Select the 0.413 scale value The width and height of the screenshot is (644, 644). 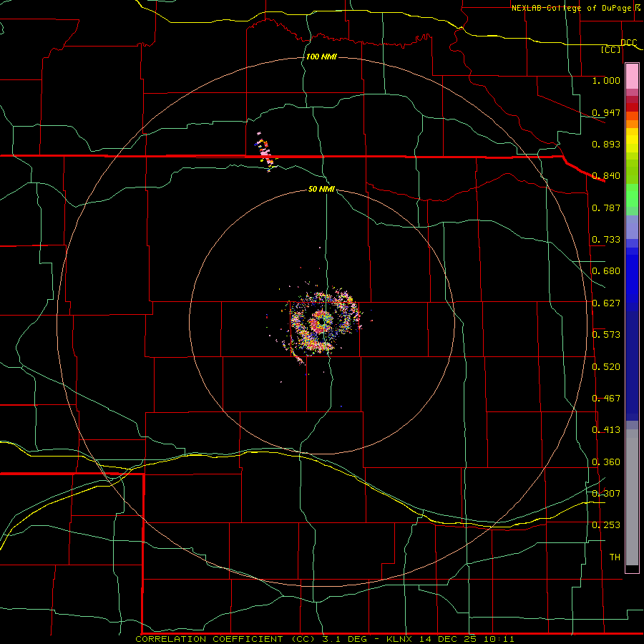pos(606,430)
